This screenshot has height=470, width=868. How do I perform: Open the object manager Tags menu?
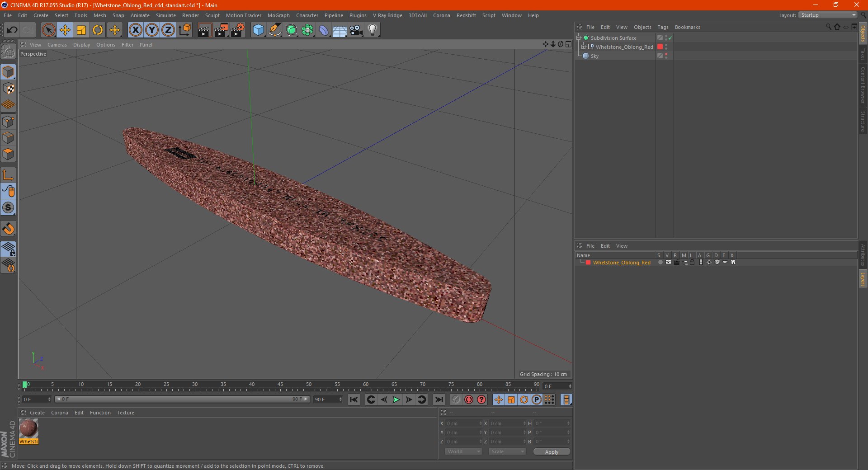click(x=663, y=27)
